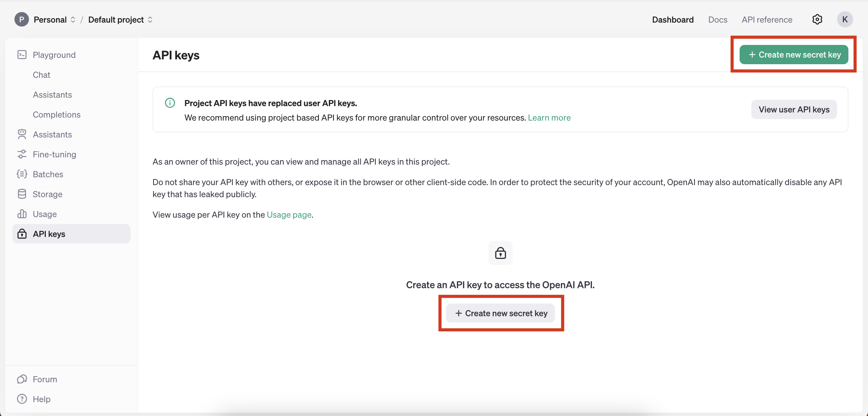Click the Assistants robot icon in sidebar
This screenshot has height=416, width=868.
click(22, 134)
